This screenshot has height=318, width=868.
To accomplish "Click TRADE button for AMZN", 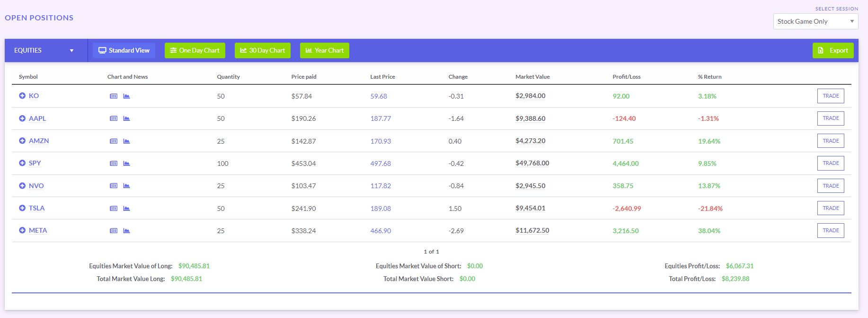I will (x=831, y=141).
